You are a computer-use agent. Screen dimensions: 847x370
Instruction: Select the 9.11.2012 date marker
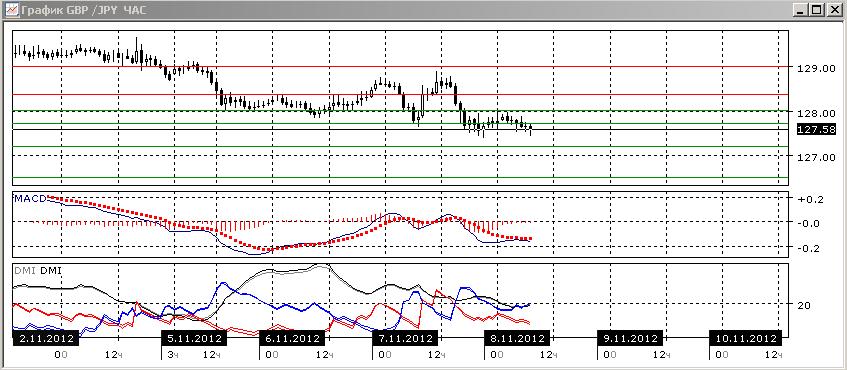pyautogui.click(x=630, y=339)
